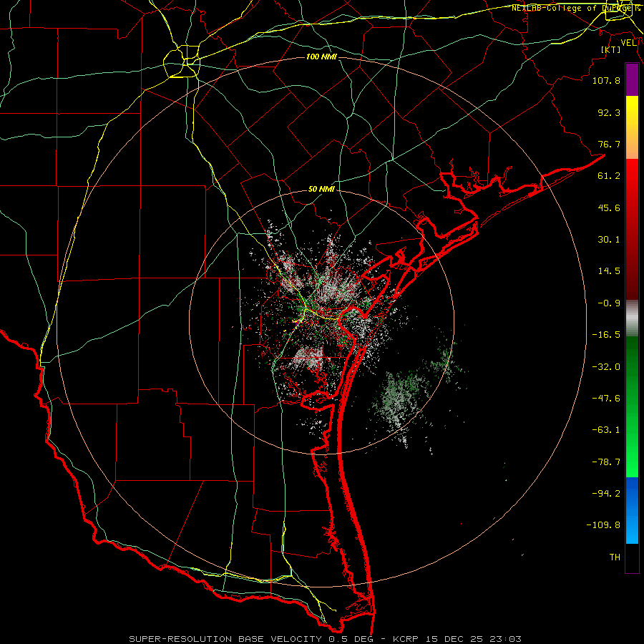644x644 pixels.
Task: Click the yellow highway loop around the city
Action: (x=182, y=62)
